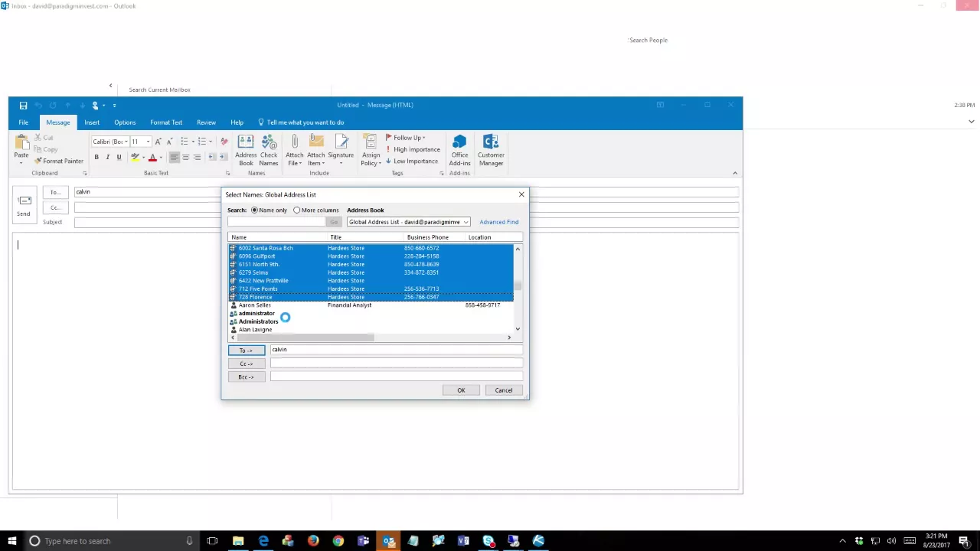Click Format Painter
This screenshot has width=980, height=551.
(58, 161)
